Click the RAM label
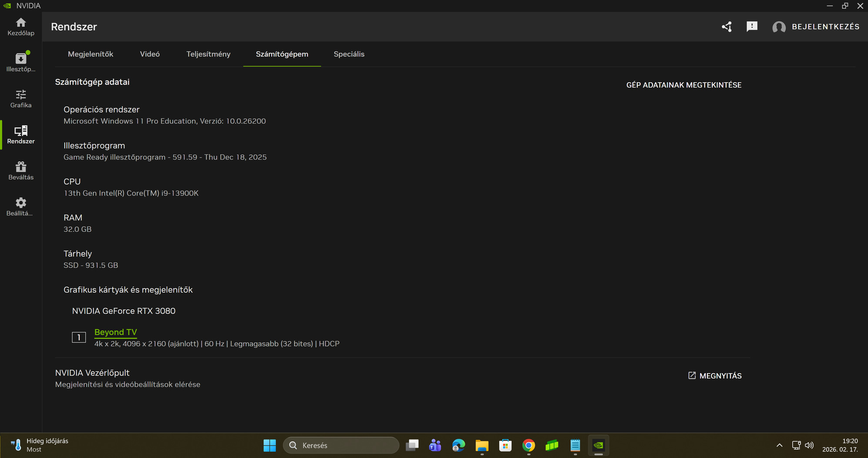Image resolution: width=868 pixels, height=458 pixels. (x=73, y=218)
